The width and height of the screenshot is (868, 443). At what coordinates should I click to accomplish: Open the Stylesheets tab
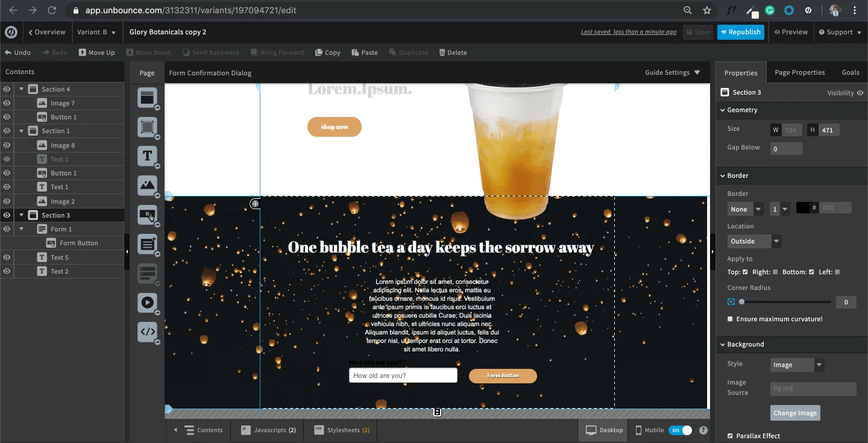(342, 430)
